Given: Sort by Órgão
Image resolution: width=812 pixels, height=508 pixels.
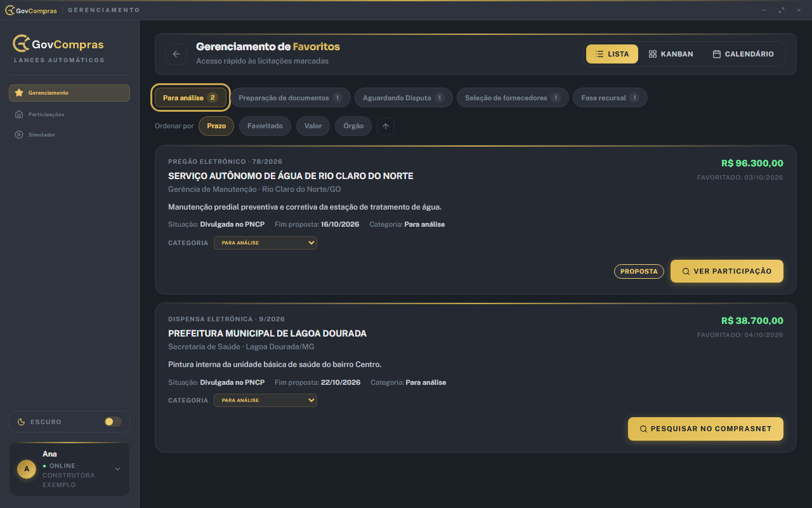Looking at the screenshot, I should [x=353, y=126].
